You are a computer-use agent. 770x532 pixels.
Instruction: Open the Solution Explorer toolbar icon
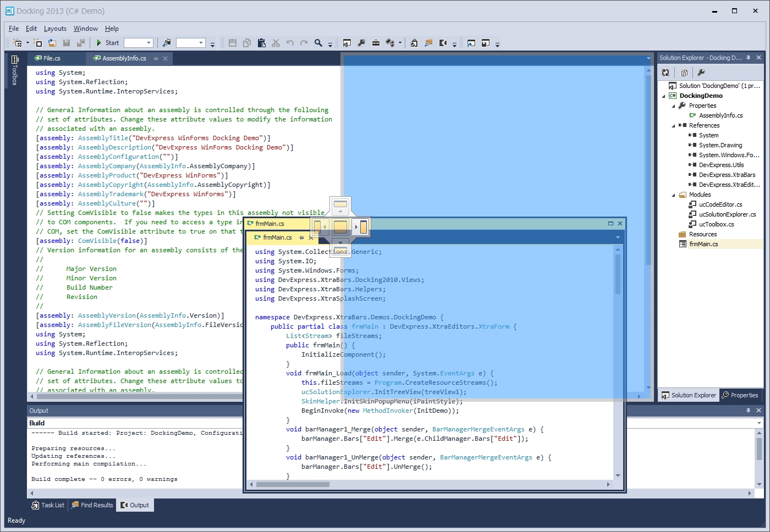pos(347,43)
